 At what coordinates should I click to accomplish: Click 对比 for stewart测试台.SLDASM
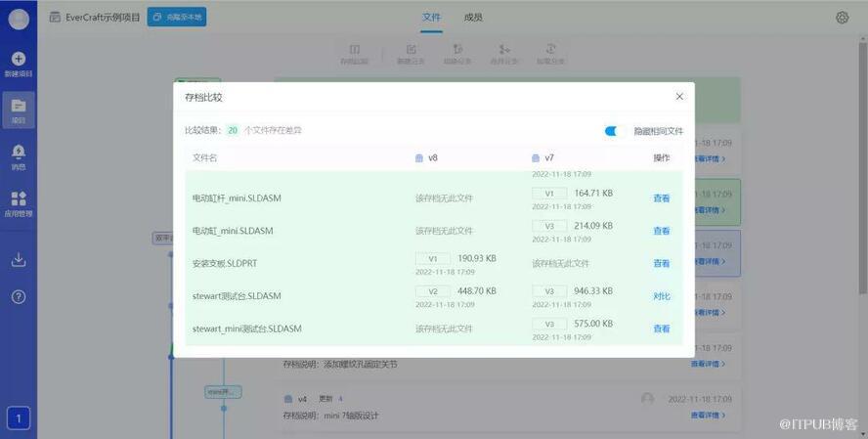pos(662,296)
